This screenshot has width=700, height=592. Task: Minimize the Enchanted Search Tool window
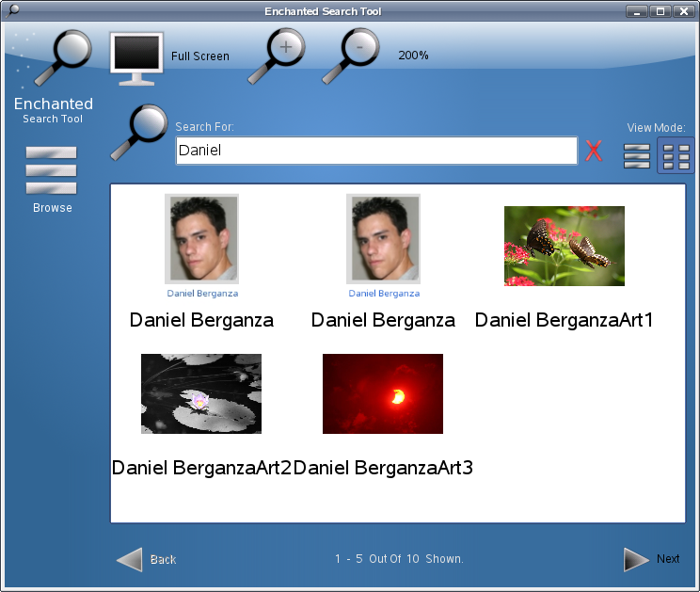637,11
